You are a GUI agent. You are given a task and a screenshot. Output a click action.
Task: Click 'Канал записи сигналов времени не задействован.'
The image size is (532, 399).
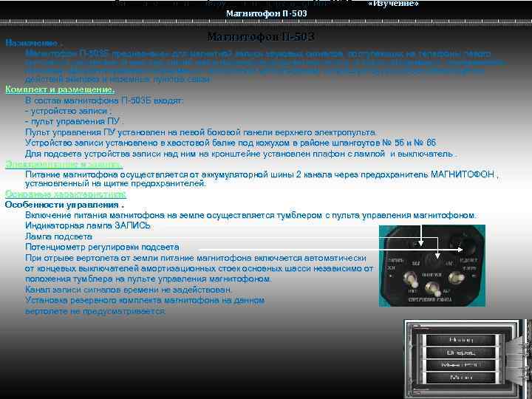click(x=129, y=290)
